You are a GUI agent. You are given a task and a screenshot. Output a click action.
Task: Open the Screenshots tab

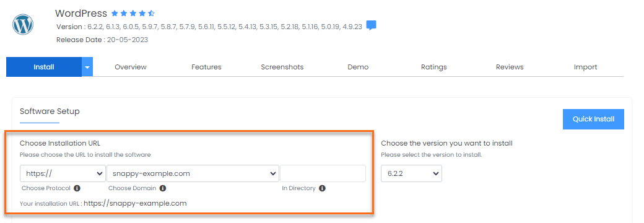(282, 67)
